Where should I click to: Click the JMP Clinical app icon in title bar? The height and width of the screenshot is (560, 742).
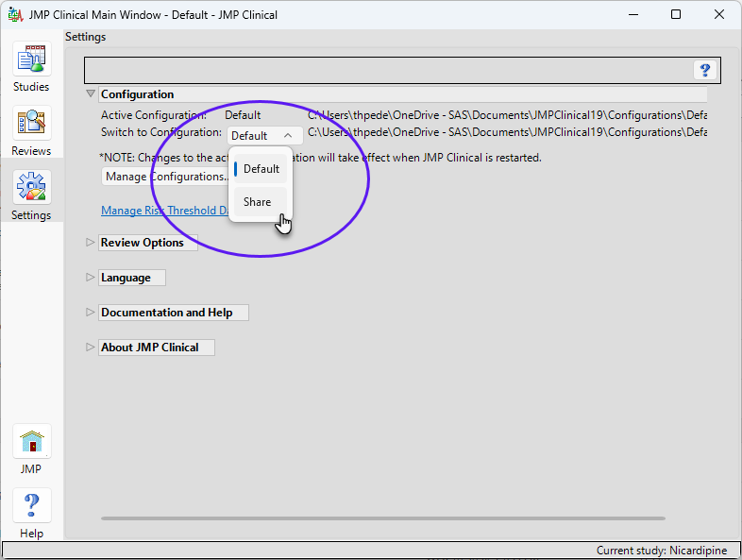[x=15, y=15]
